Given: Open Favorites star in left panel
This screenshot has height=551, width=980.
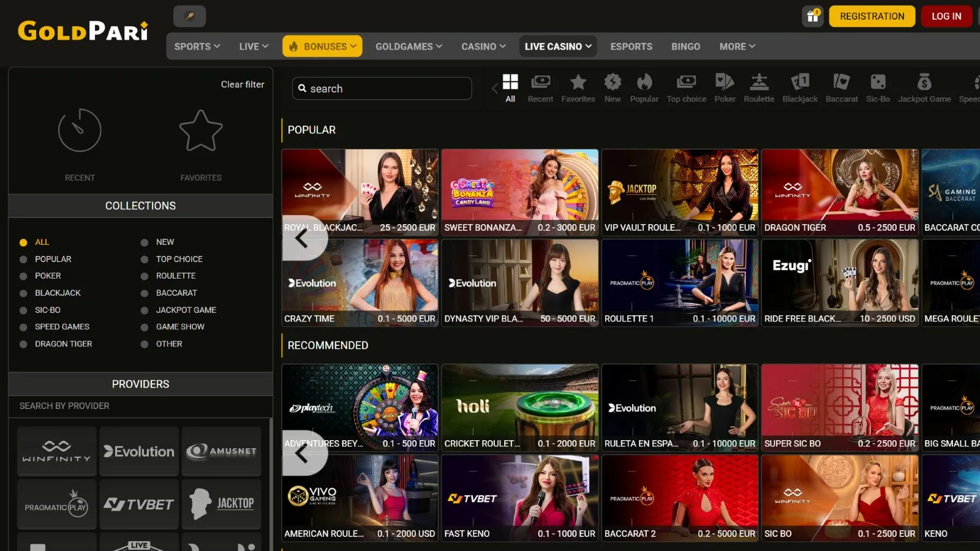Looking at the screenshot, I should click(x=201, y=130).
